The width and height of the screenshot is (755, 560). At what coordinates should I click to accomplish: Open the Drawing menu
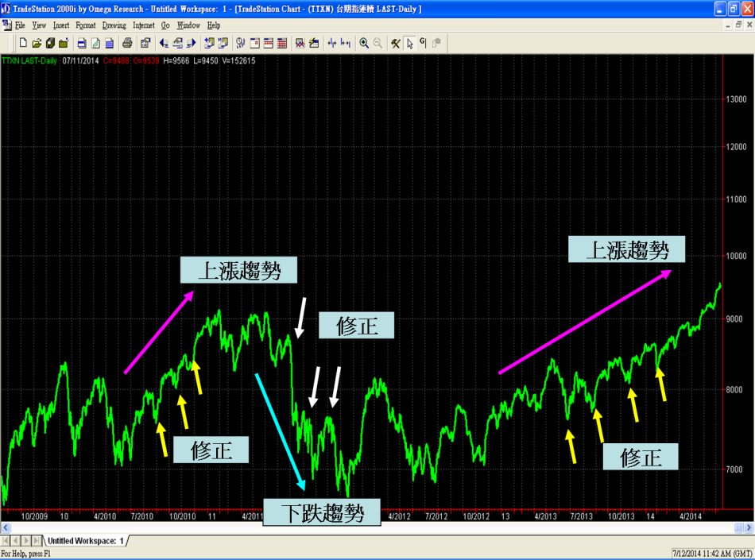pos(114,25)
